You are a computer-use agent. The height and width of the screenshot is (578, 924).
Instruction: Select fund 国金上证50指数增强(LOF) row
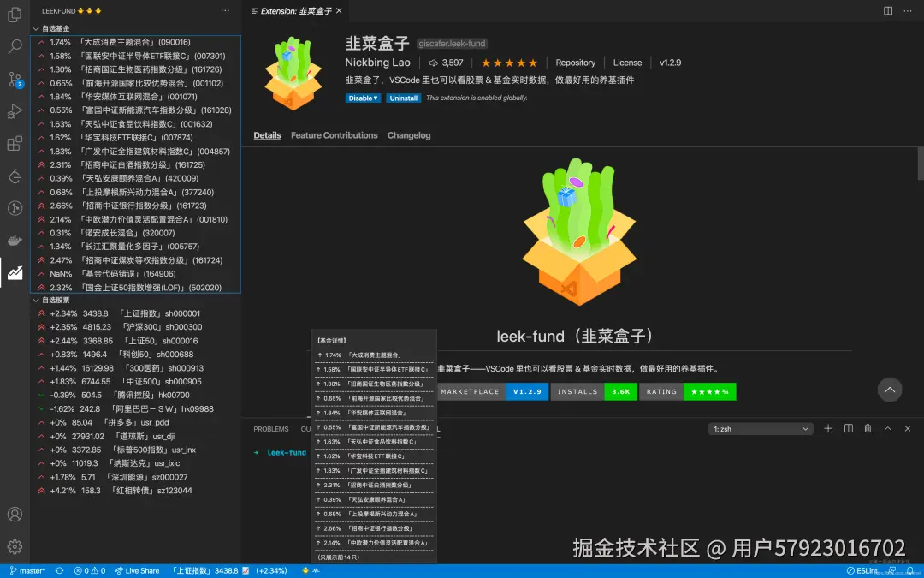(x=135, y=287)
